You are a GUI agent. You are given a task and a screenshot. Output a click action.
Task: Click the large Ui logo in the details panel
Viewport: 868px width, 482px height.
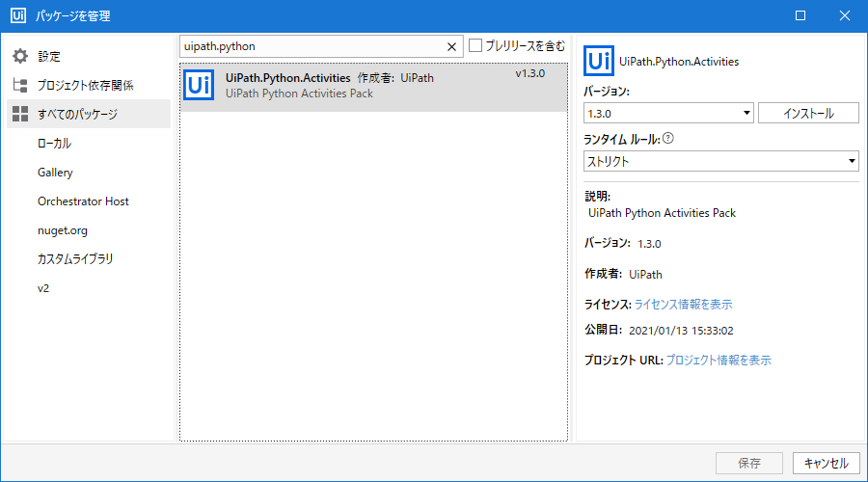click(x=598, y=61)
